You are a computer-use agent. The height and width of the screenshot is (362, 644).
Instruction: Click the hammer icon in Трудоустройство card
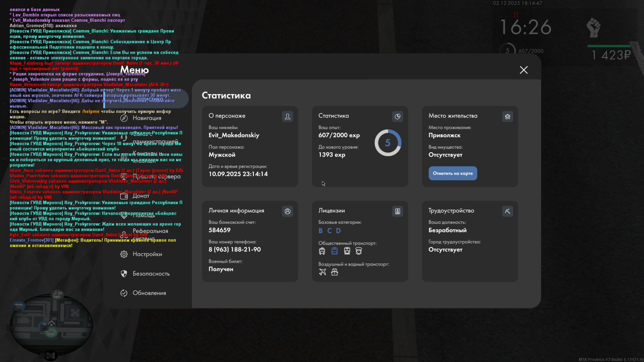tap(507, 211)
